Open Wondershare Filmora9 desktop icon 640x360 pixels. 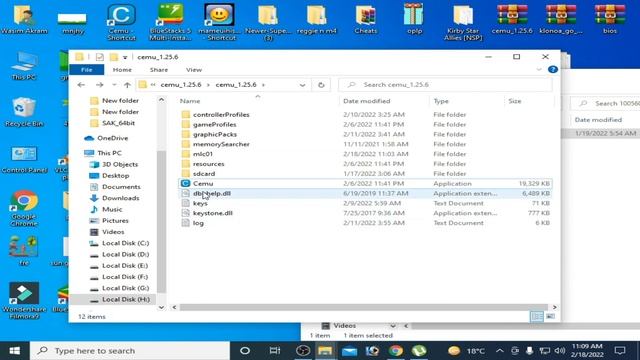(24, 300)
